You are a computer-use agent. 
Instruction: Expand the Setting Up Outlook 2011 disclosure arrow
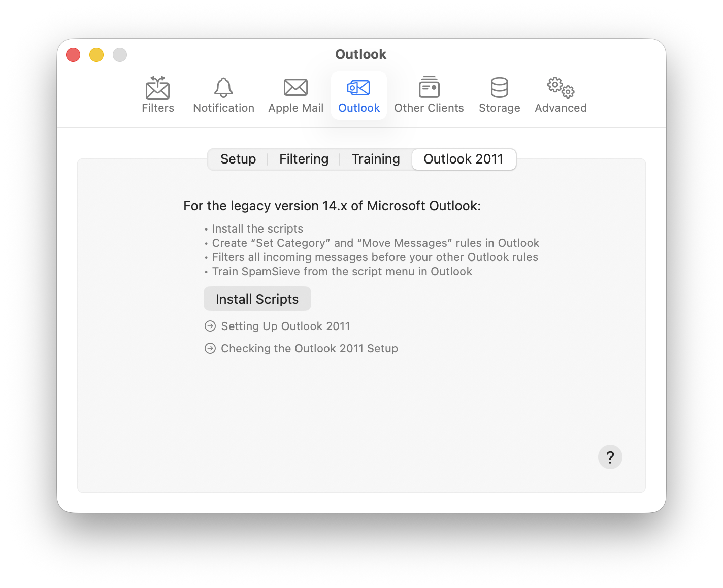[210, 326]
